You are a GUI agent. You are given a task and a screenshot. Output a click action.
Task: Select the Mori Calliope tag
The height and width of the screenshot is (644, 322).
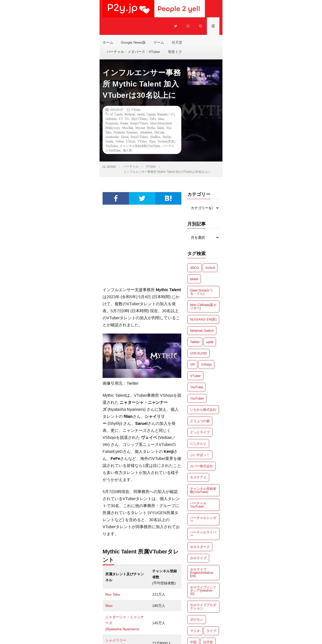203,306
